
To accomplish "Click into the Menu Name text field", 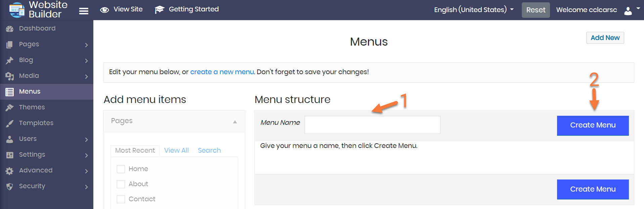I will pos(372,125).
